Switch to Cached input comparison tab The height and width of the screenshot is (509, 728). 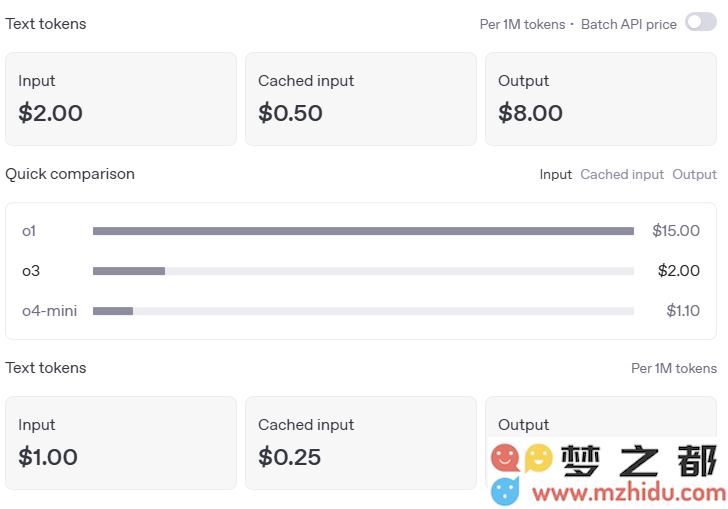pyautogui.click(x=622, y=174)
